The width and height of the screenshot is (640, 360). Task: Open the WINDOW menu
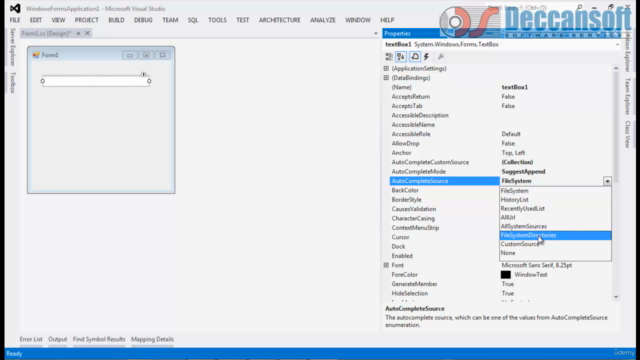pos(358,20)
